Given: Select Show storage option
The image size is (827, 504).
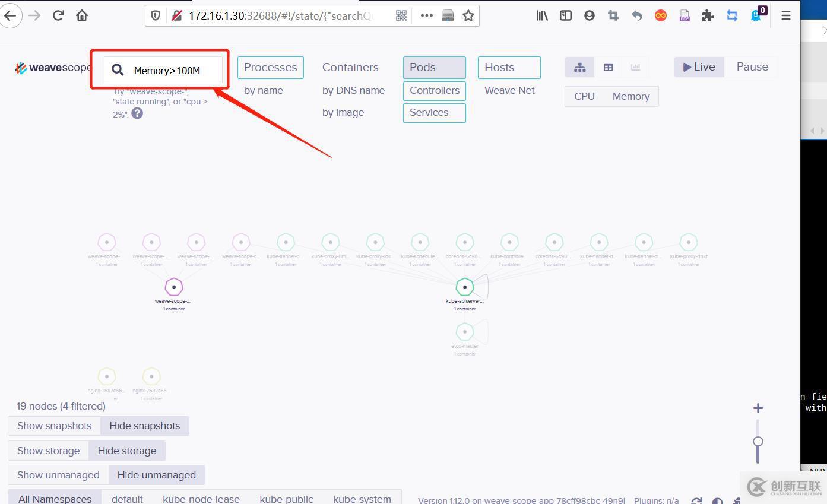Looking at the screenshot, I should 48,451.
